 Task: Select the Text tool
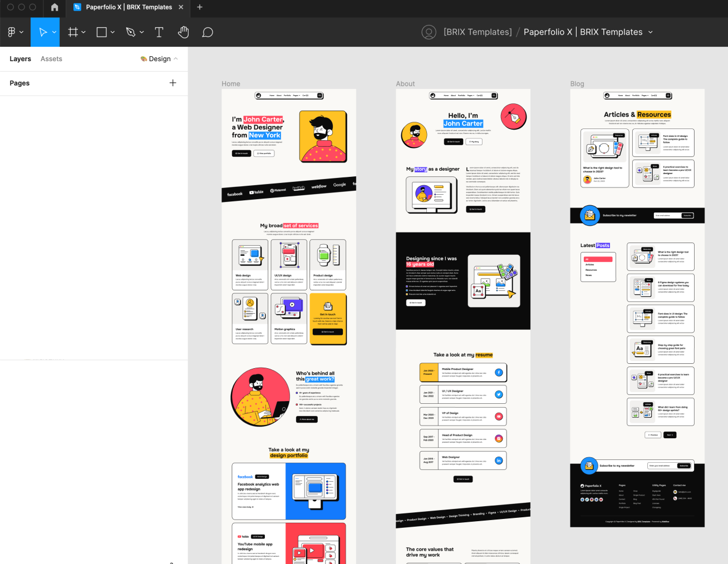pos(159,32)
